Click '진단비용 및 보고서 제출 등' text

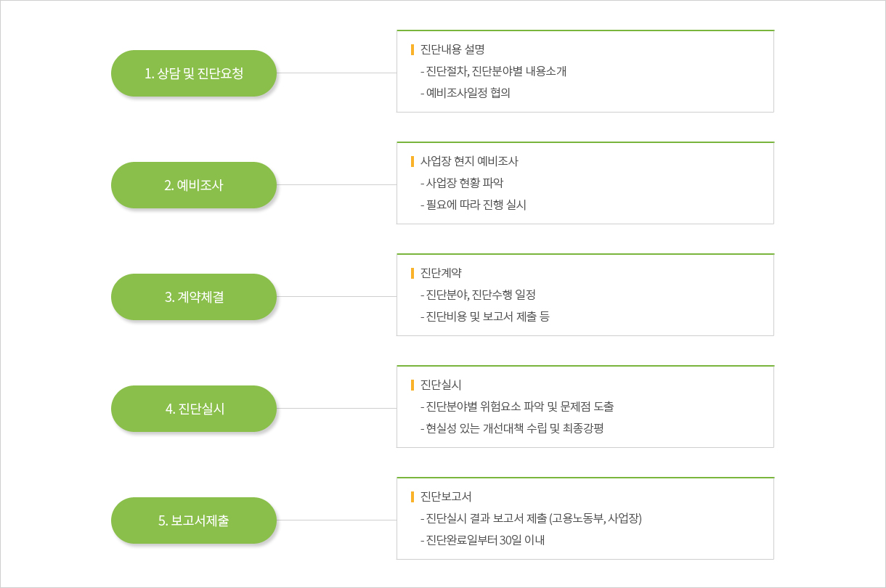click(x=485, y=317)
